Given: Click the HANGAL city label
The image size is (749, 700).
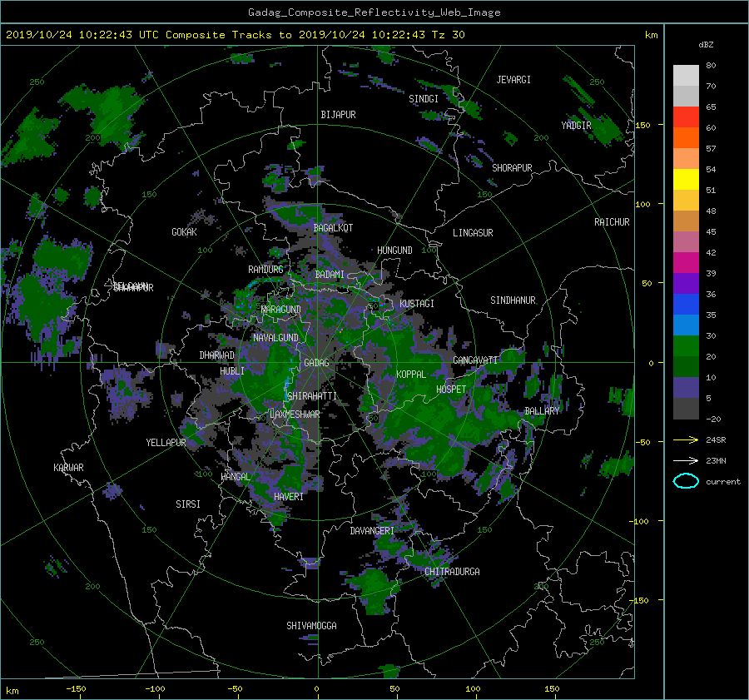Looking at the screenshot, I should click(236, 477).
